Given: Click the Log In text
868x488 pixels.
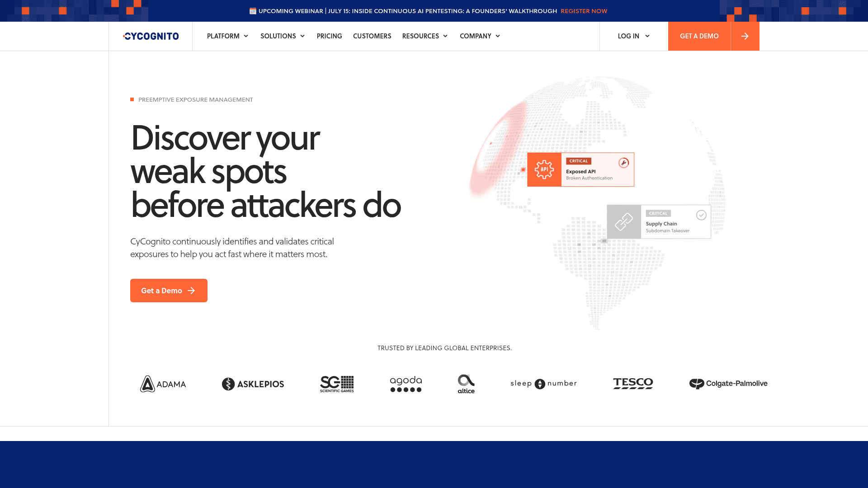Looking at the screenshot, I should (x=628, y=36).
